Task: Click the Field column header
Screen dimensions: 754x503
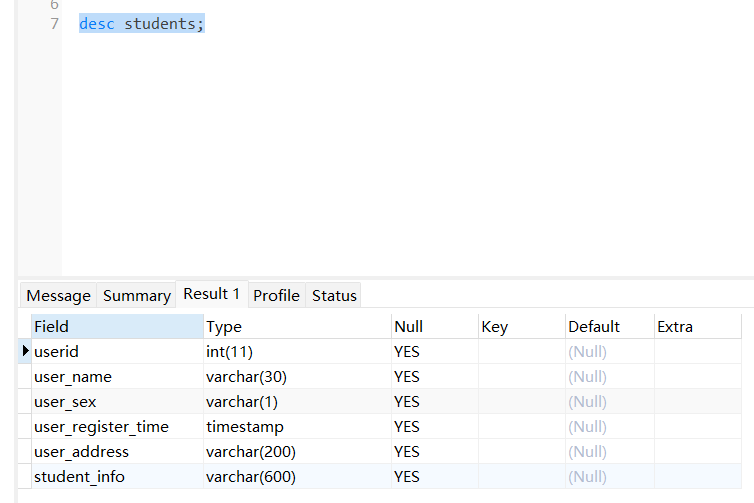Action: click(117, 327)
